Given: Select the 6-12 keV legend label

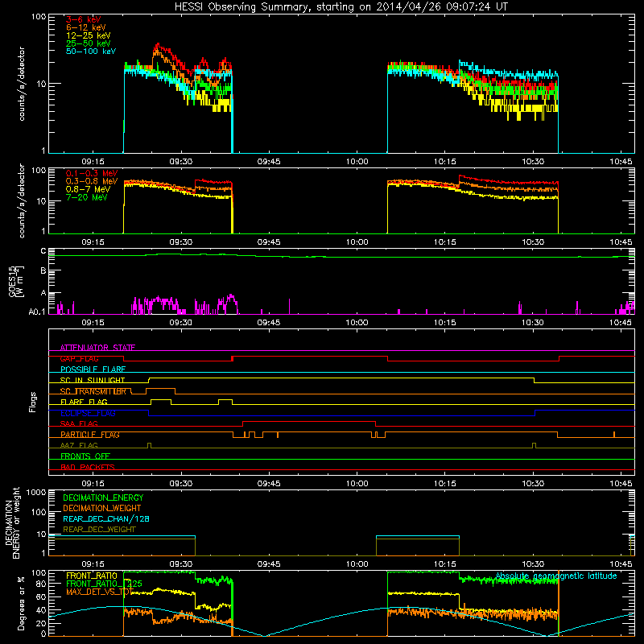Looking at the screenshot, I should tap(86, 27).
